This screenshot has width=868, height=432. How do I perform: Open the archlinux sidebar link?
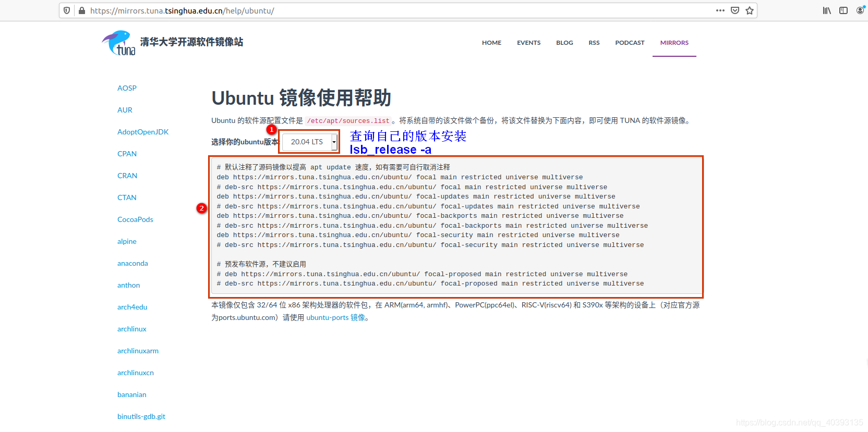[x=131, y=329]
